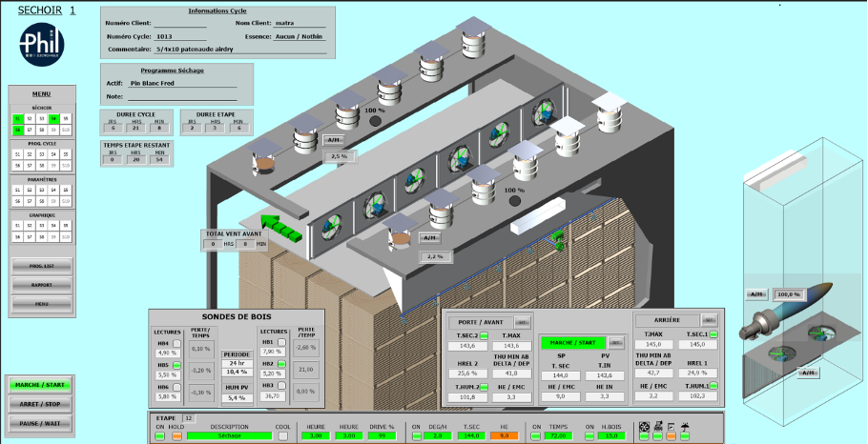Click the 2,2 % vent opening value
The image size is (868, 444).
[x=437, y=256]
